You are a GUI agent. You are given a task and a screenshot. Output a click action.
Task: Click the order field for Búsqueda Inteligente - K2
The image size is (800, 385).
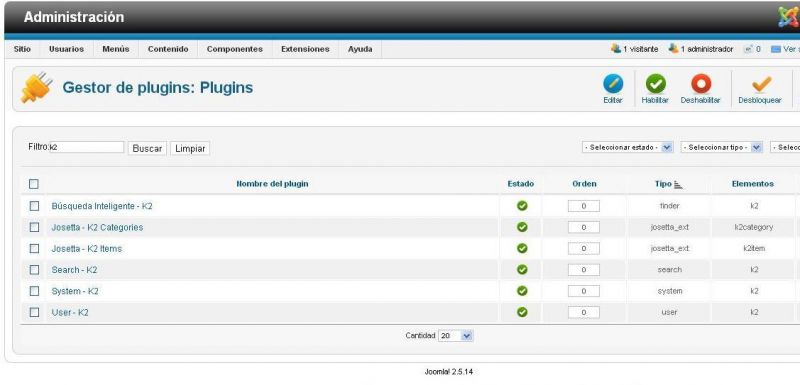[584, 206]
